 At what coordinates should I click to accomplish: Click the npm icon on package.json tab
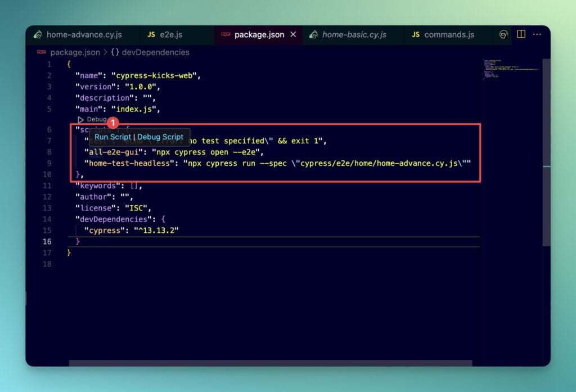click(x=226, y=34)
